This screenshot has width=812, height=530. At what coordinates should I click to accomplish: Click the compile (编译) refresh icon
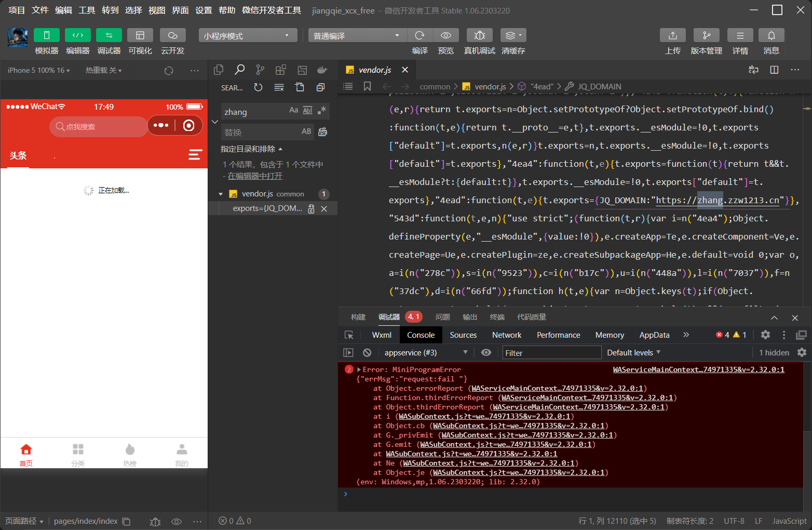coord(419,35)
